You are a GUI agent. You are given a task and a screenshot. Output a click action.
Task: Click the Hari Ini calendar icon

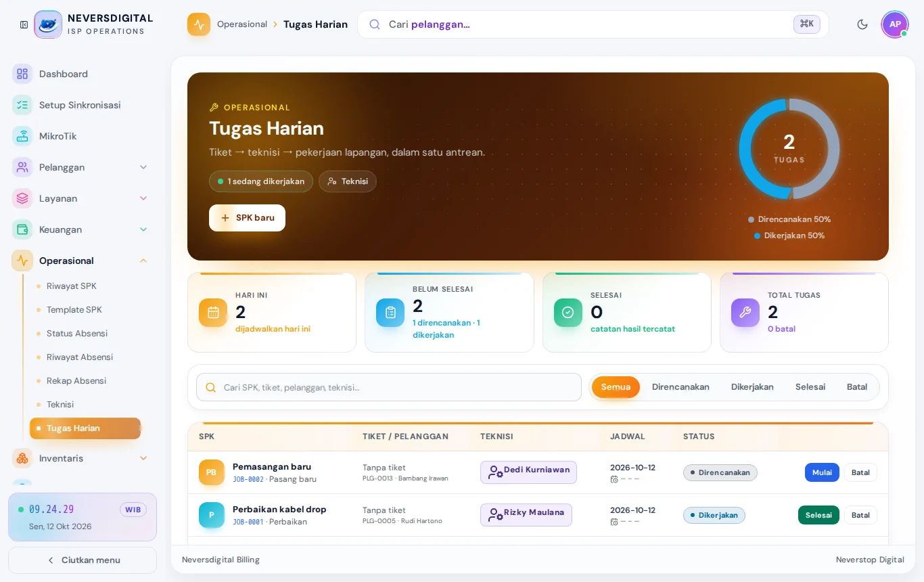(x=213, y=313)
